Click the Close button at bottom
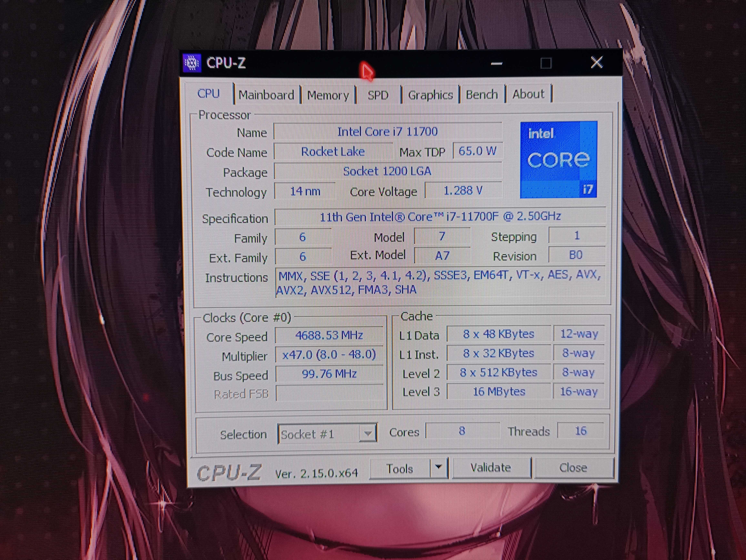This screenshot has width=746, height=560. (573, 468)
